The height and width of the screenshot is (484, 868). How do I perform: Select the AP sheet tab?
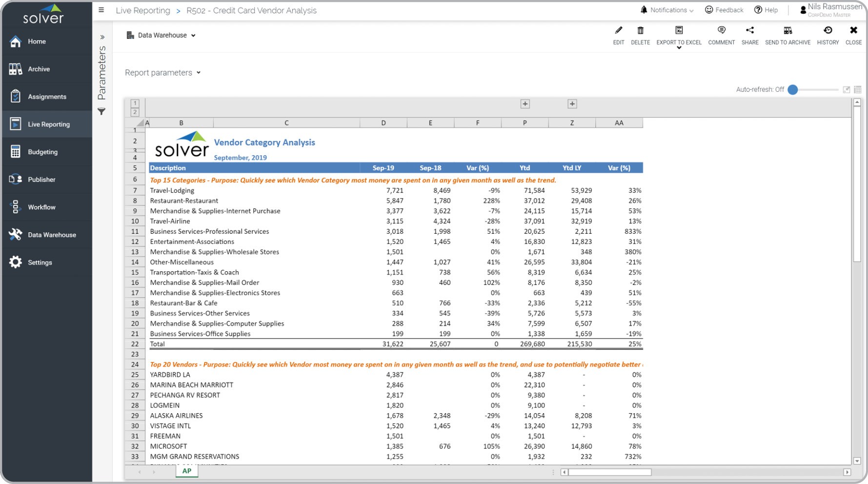pyautogui.click(x=187, y=471)
